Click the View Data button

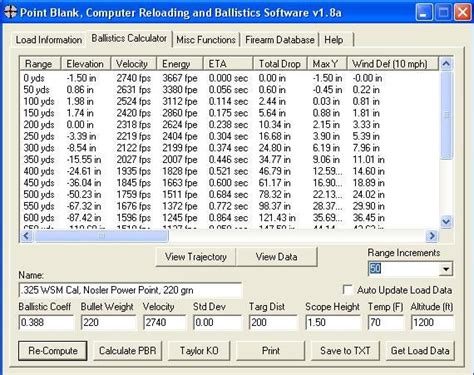point(276,257)
